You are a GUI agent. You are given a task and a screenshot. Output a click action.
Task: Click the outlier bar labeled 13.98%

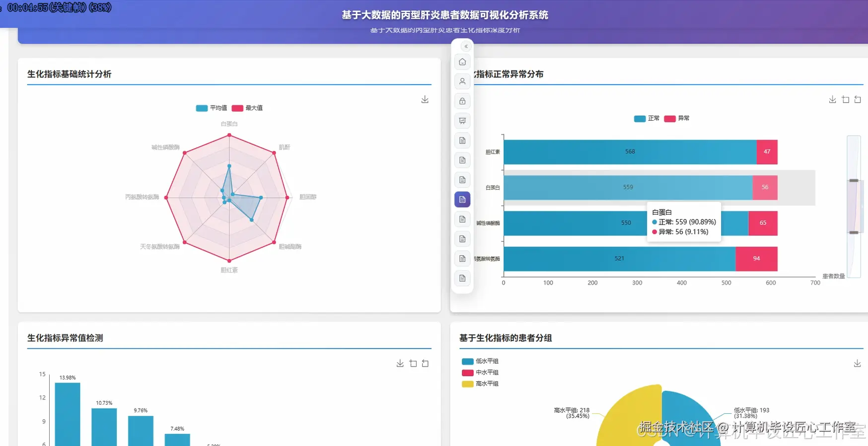68,414
